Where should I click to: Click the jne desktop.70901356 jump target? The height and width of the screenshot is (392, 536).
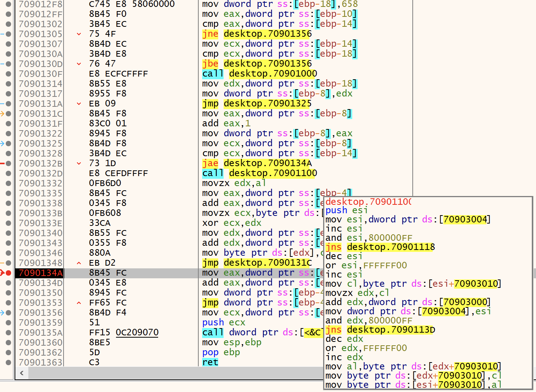pyautogui.click(x=267, y=34)
